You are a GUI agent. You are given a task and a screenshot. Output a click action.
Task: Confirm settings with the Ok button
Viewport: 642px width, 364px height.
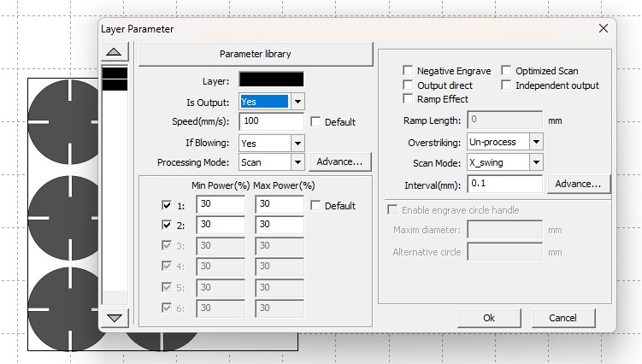click(x=489, y=318)
